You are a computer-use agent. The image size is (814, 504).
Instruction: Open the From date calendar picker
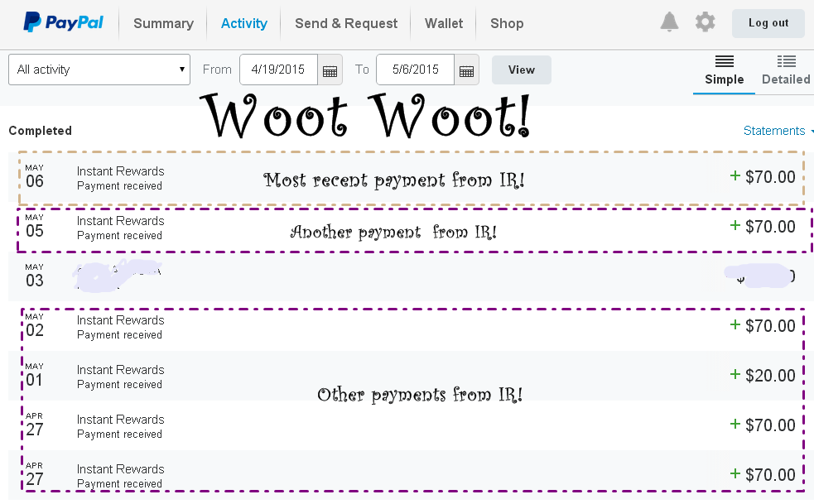(x=330, y=70)
